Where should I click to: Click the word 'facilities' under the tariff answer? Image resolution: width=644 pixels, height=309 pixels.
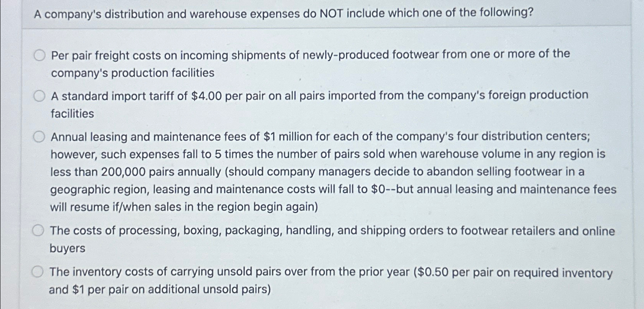coord(72,114)
